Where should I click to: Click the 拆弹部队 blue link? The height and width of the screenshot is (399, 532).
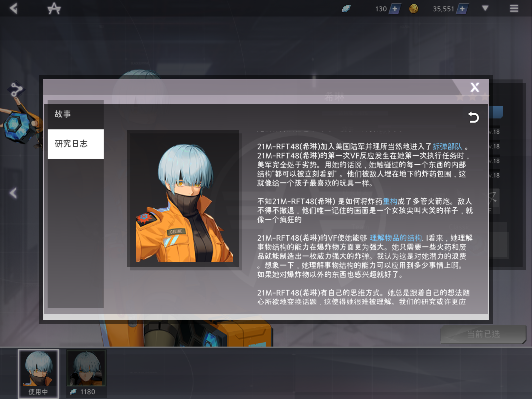coord(447,147)
